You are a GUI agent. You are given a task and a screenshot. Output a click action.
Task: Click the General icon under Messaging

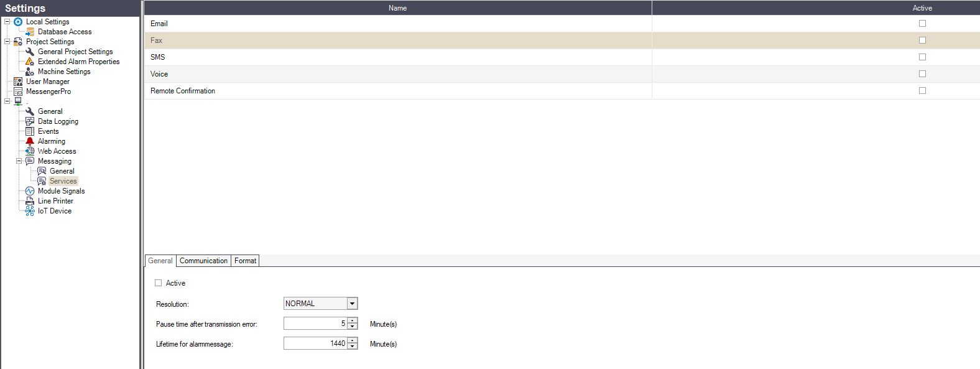[42, 171]
